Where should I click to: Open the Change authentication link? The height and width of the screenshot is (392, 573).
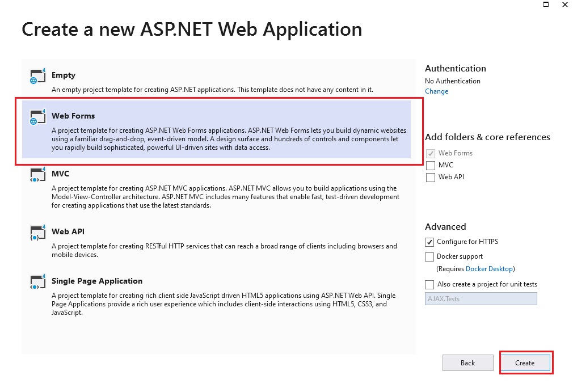point(436,91)
